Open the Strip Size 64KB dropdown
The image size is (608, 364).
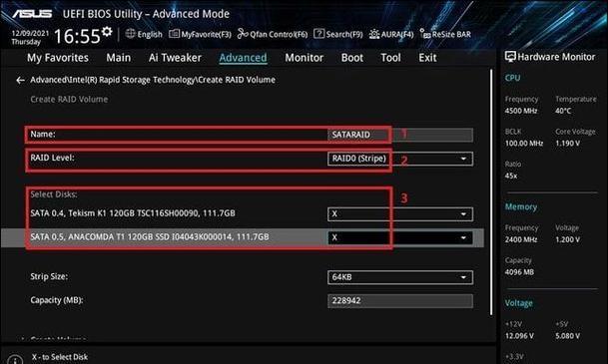[x=400, y=277]
